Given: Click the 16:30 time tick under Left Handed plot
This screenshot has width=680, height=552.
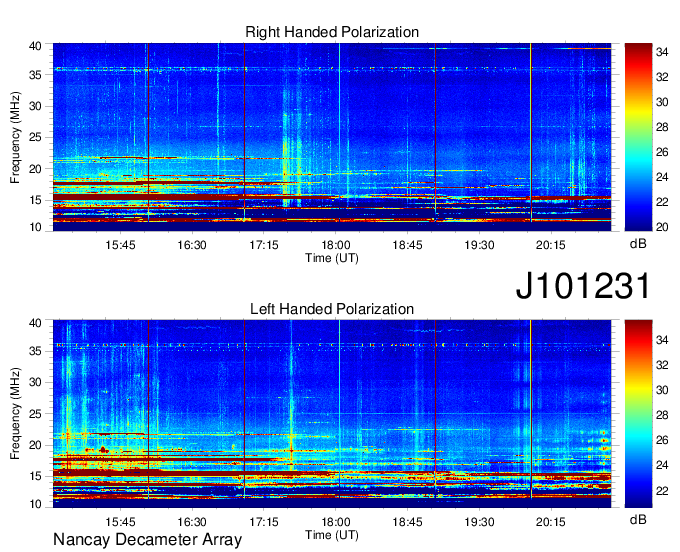Looking at the screenshot, I should pos(192,522).
